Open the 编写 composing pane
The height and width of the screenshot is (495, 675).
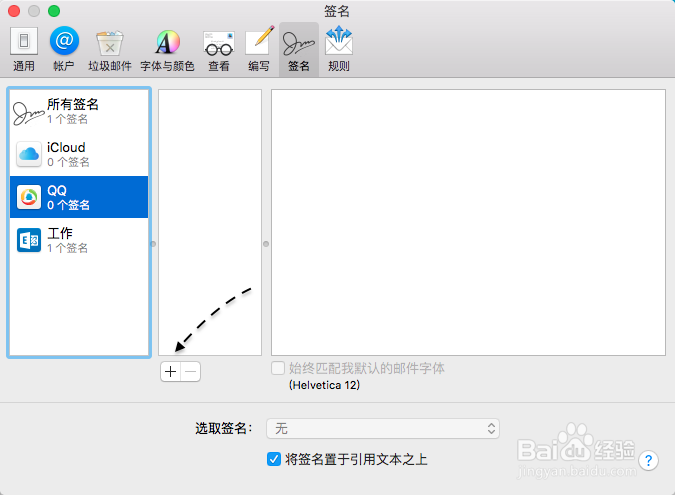[x=259, y=50]
